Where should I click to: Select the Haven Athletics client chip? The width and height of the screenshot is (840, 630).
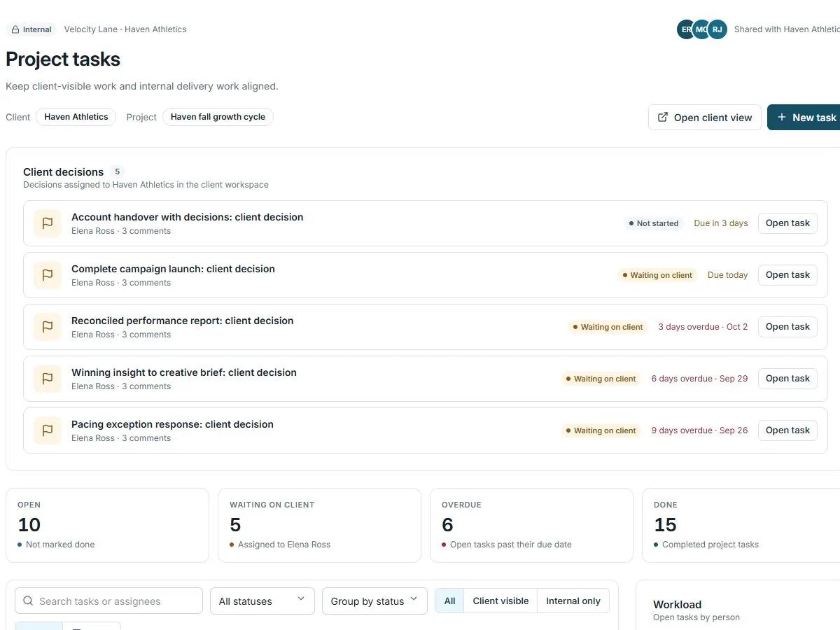76,117
